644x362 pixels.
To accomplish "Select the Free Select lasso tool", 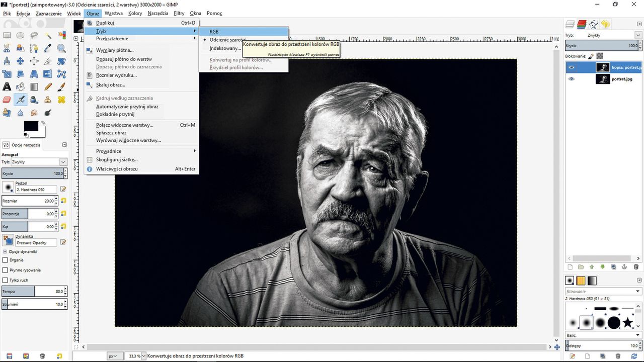I will point(34,35).
